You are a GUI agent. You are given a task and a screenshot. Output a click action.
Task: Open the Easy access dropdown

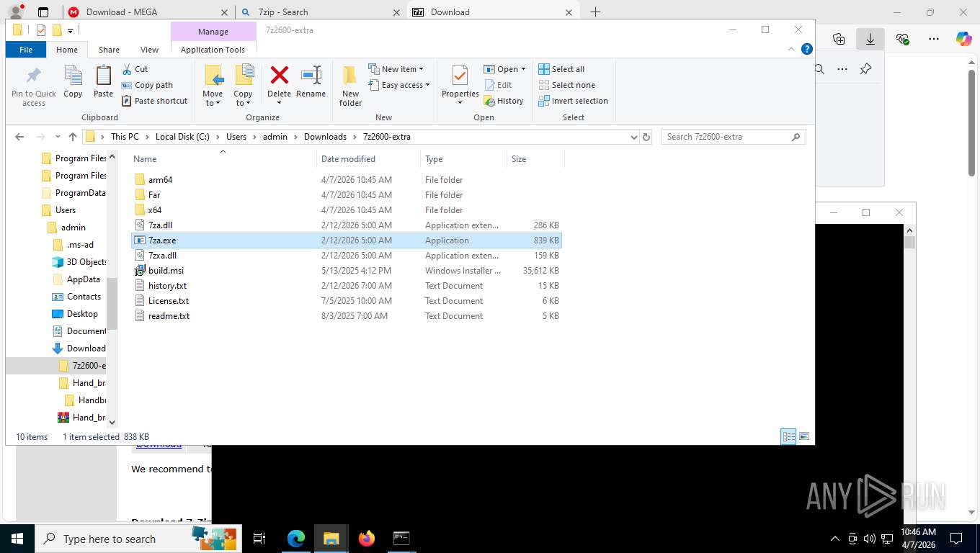[398, 85]
